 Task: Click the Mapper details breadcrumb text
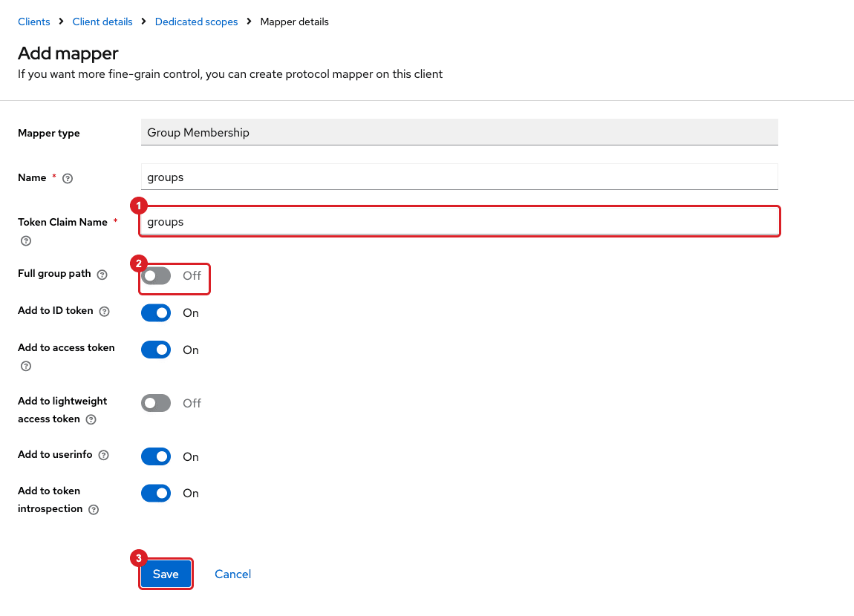295,22
